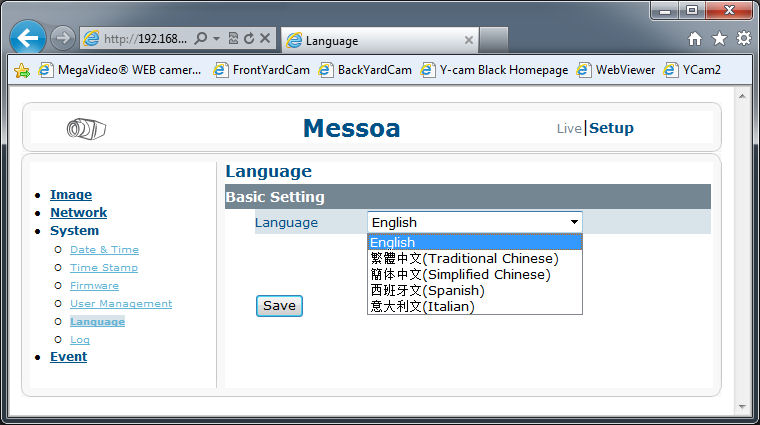Minimize the browser window
This screenshot has width=760, height=425.
665,11
